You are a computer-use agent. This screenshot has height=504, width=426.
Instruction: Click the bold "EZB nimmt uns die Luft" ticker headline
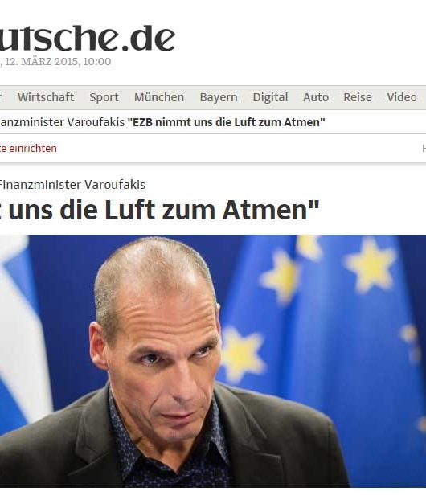click(x=227, y=122)
